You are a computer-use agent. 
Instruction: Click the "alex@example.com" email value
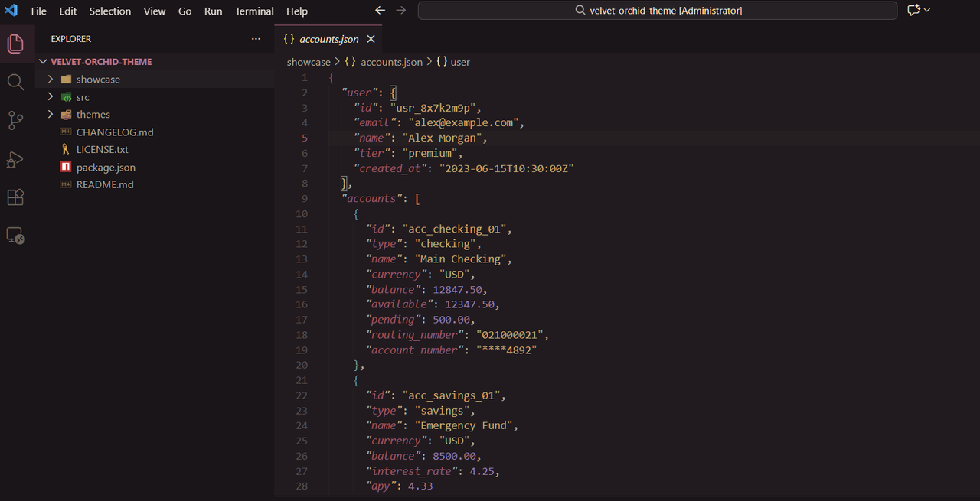coord(463,123)
